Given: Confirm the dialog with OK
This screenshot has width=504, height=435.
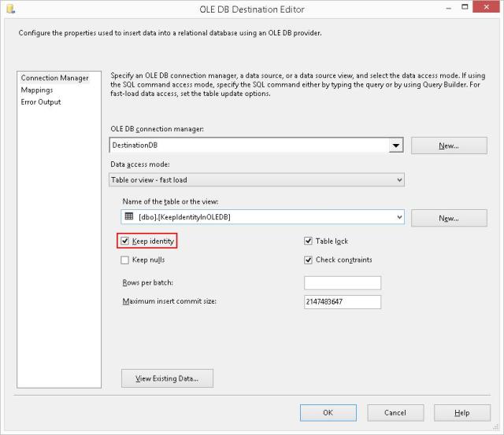Looking at the screenshot, I should point(328,412).
